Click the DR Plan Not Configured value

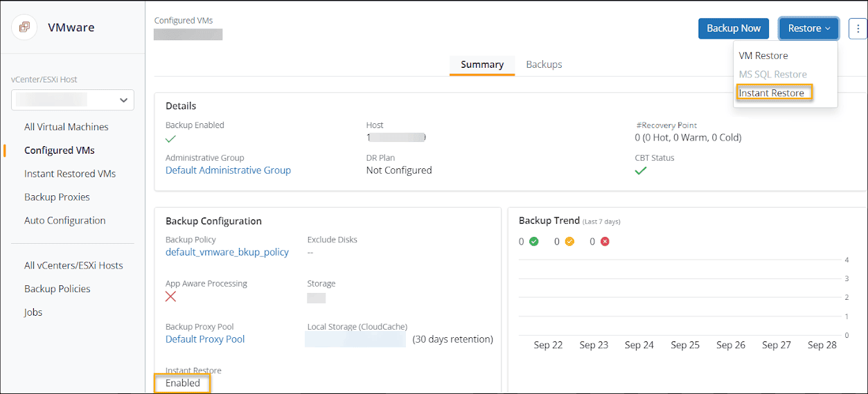click(x=399, y=170)
